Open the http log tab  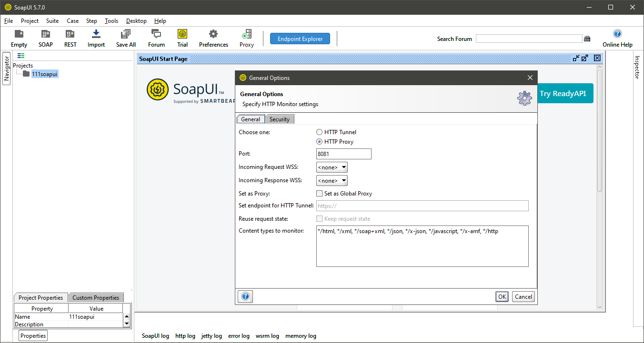(185, 336)
